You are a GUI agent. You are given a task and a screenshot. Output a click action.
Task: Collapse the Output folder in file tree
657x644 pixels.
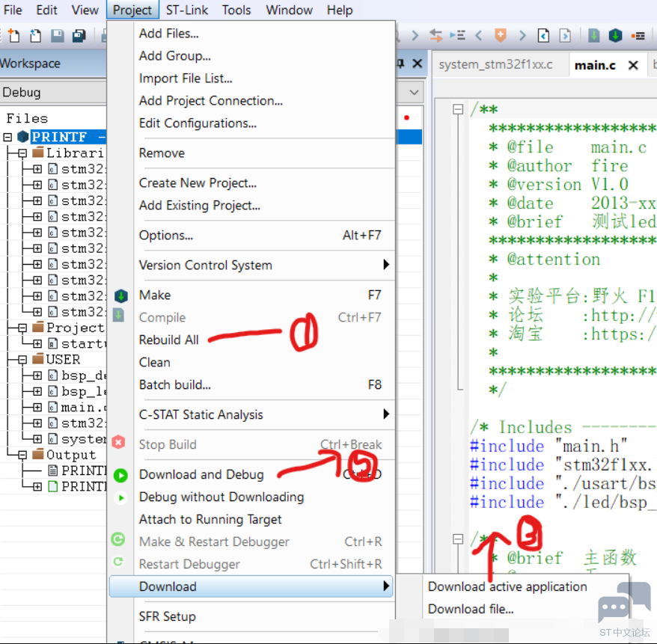23,455
